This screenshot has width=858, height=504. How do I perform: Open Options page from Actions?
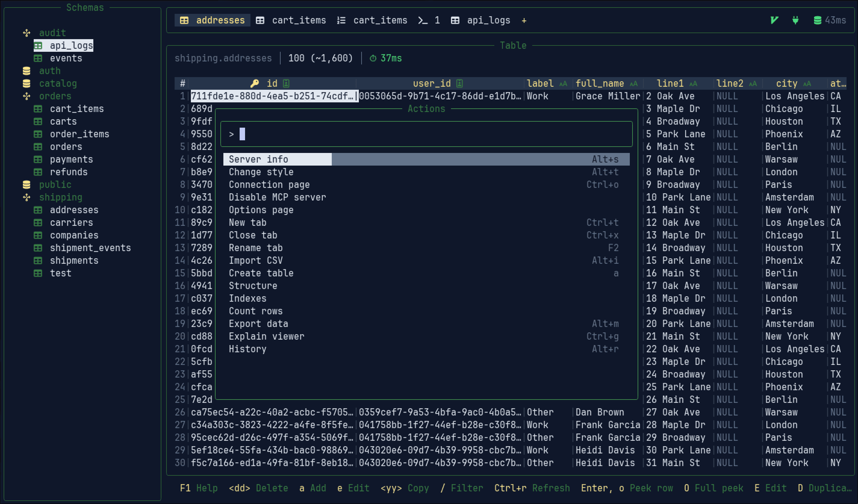coord(426,210)
